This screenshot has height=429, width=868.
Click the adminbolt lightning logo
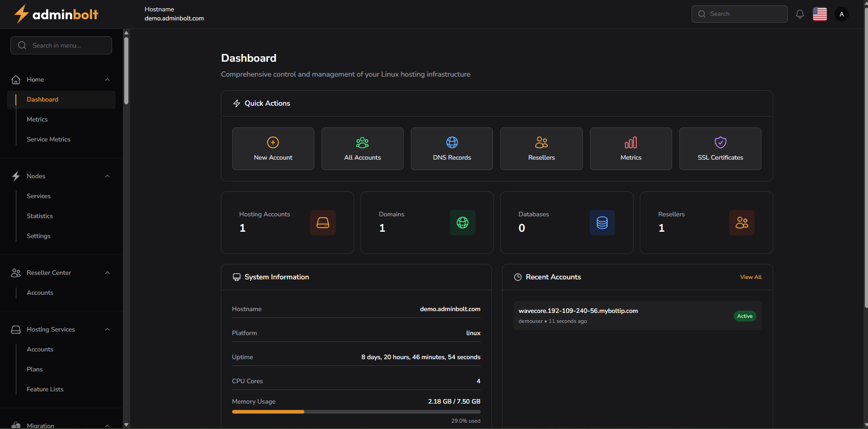tap(21, 14)
